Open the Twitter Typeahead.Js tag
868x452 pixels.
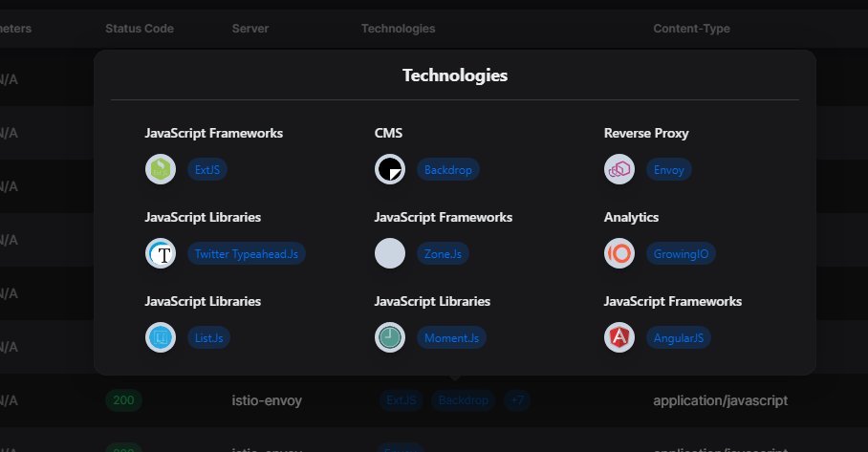(x=247, y=254)
